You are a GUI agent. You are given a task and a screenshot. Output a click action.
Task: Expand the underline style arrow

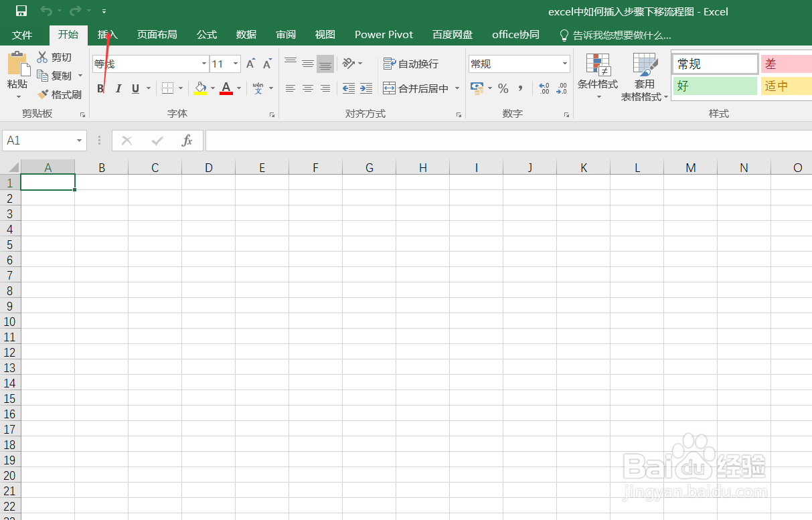148,88
